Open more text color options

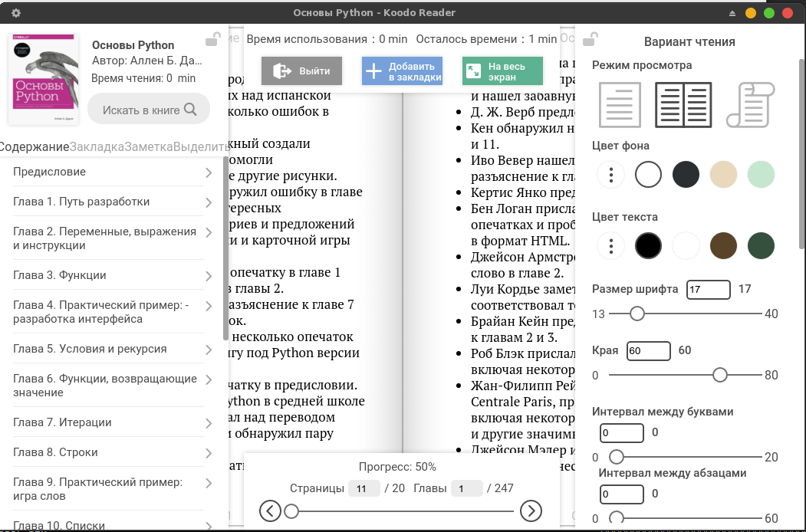point(610,246)
